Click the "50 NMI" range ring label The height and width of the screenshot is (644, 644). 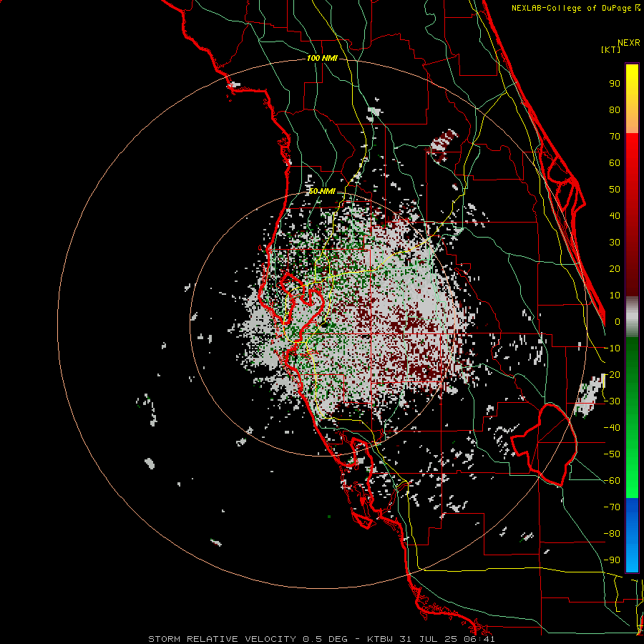point(323,191)
